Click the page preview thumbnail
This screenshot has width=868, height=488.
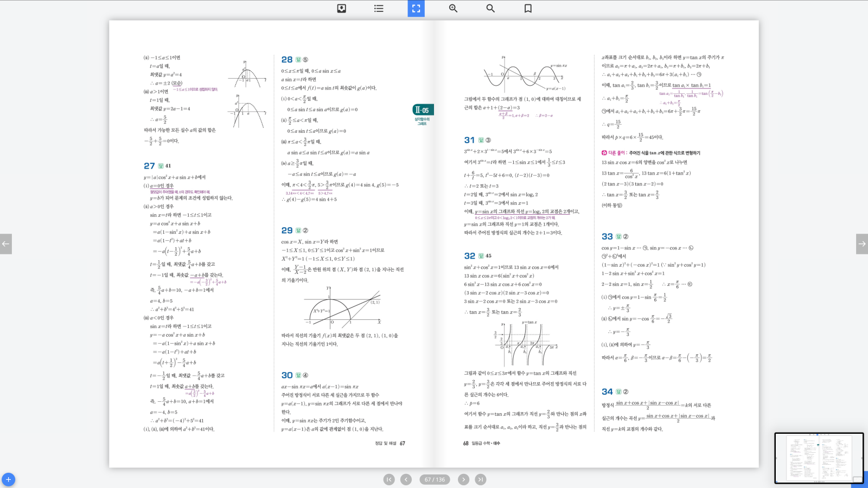818,457
